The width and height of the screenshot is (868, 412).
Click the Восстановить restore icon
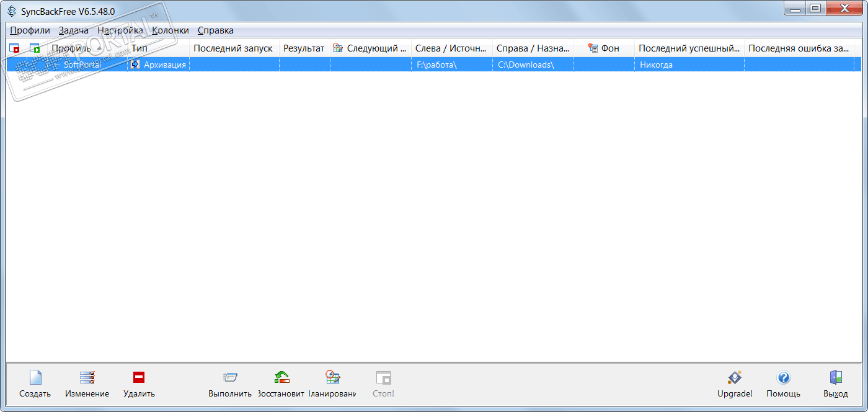click(x=282, y=377)
